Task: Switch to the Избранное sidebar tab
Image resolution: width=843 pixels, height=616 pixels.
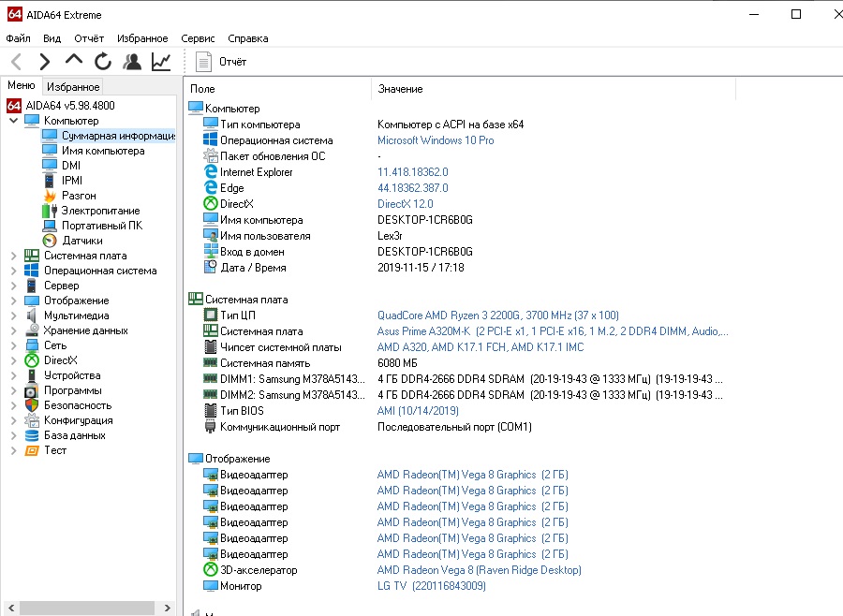Action: pos(73,86)
